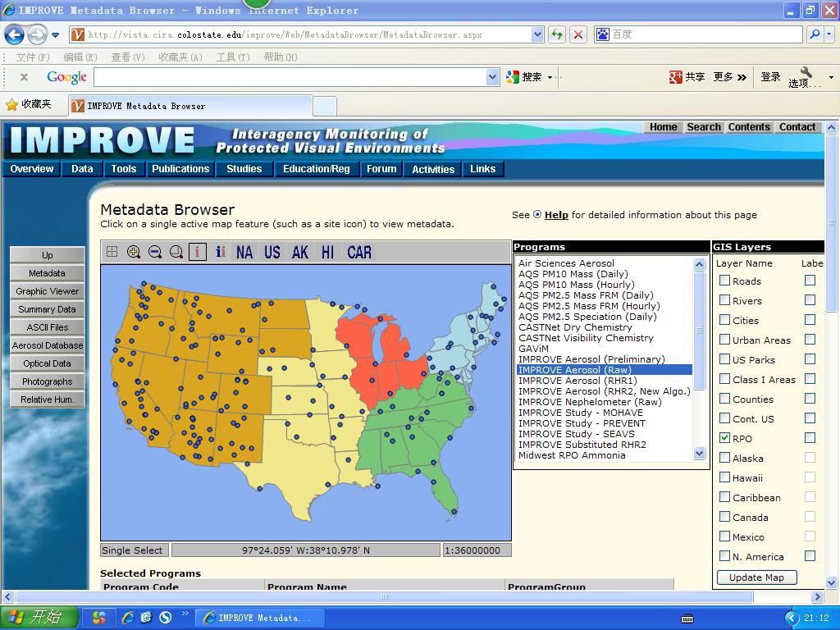Uncheck the RPO layer checkbox

pyautogui.click(x=724, y=438)
